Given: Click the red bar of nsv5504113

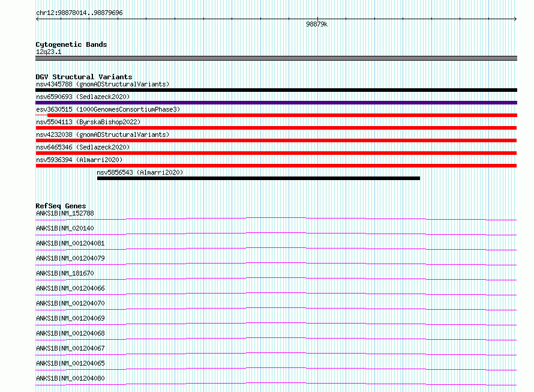Looking at the screenshot, I should click(x=276, y=128).
